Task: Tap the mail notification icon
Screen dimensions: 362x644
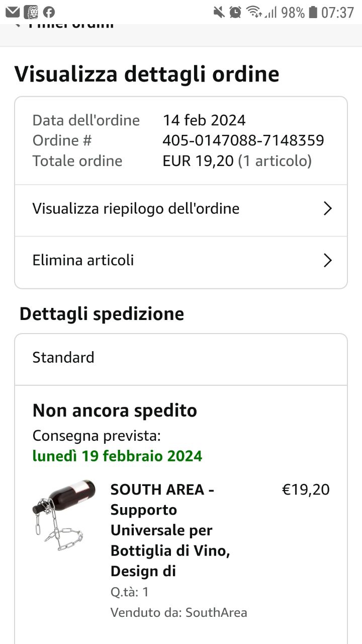Action: pyautogui.click(x=13, y=12)
